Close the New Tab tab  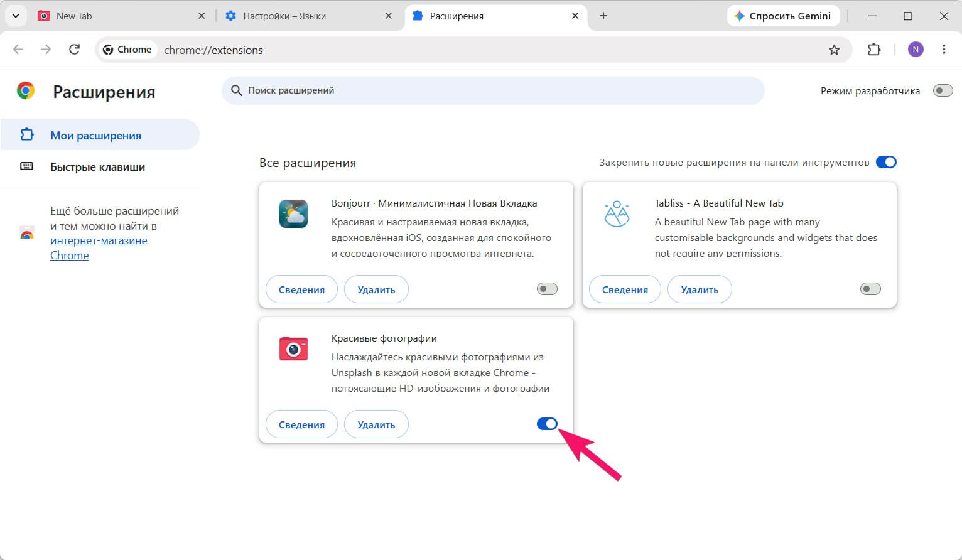click(x=202, y=16)
